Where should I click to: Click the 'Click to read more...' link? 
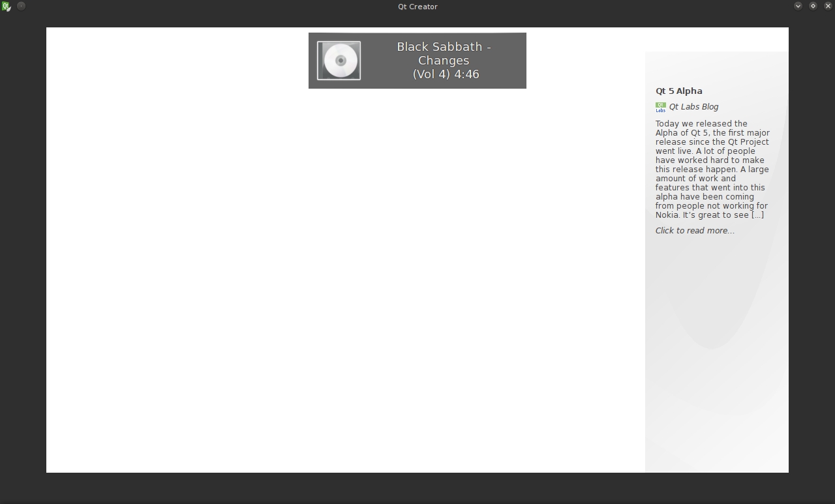pyautogui.click(x=695, y=231)
